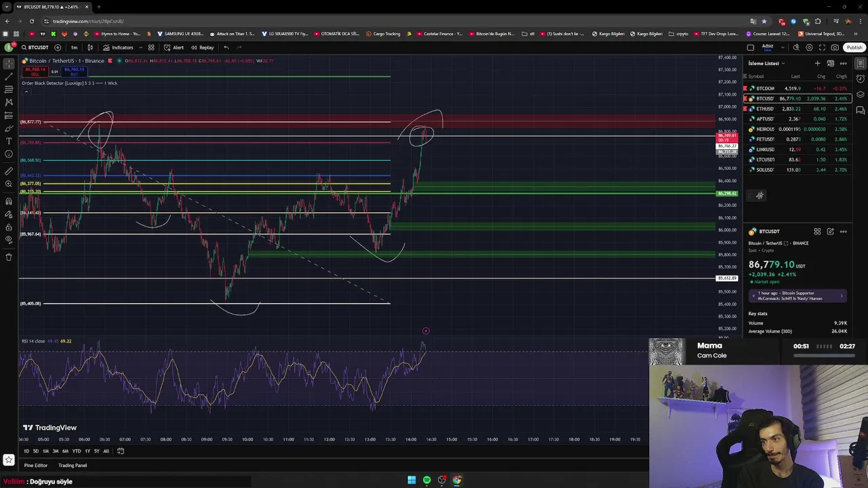
Task: Open the emoji icons tool
Action: tap(9, 154)
